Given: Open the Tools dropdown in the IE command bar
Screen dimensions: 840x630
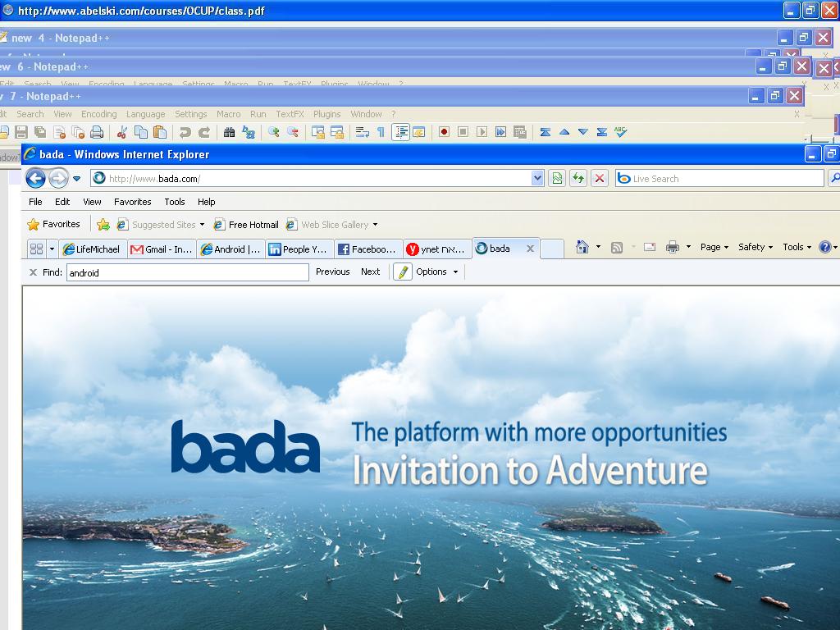Looking at the screenshot, I should point(797,247).
